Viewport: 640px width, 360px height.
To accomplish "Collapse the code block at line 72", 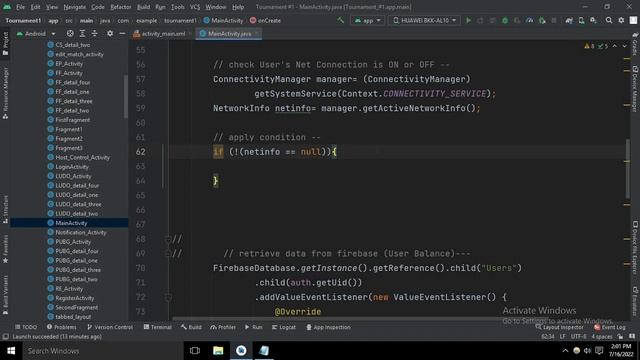I will 168,297.
